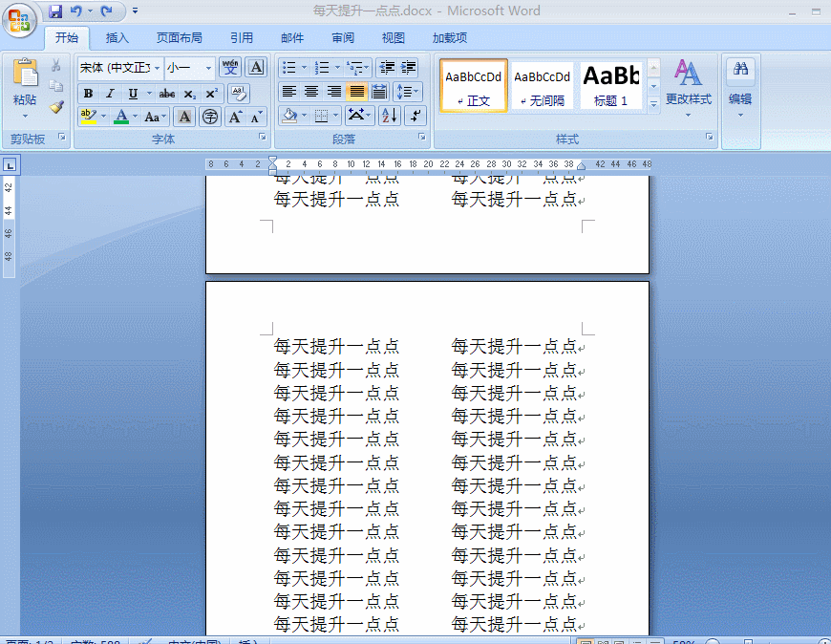Sort text with the A-Z icon
Viewport: 831px width, 644px height.
click(390, 116)
